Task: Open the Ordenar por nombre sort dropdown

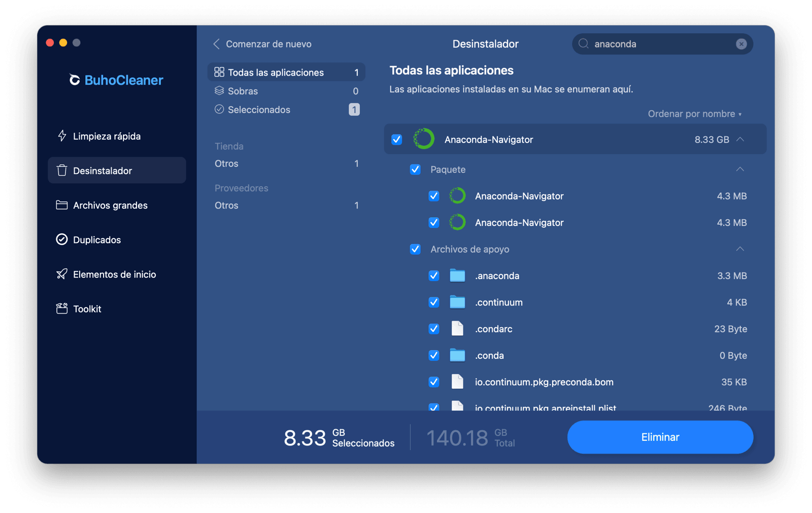Action: [695, 114]
